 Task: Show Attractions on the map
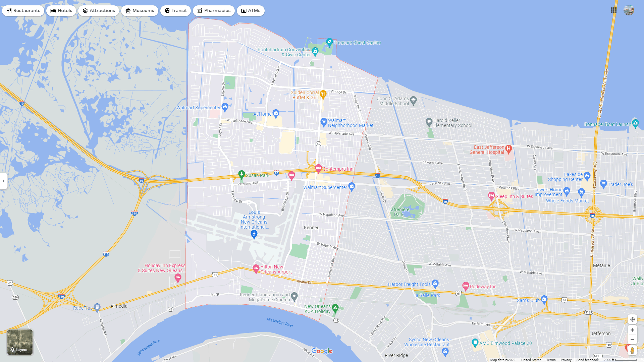[x=99, y=11]
